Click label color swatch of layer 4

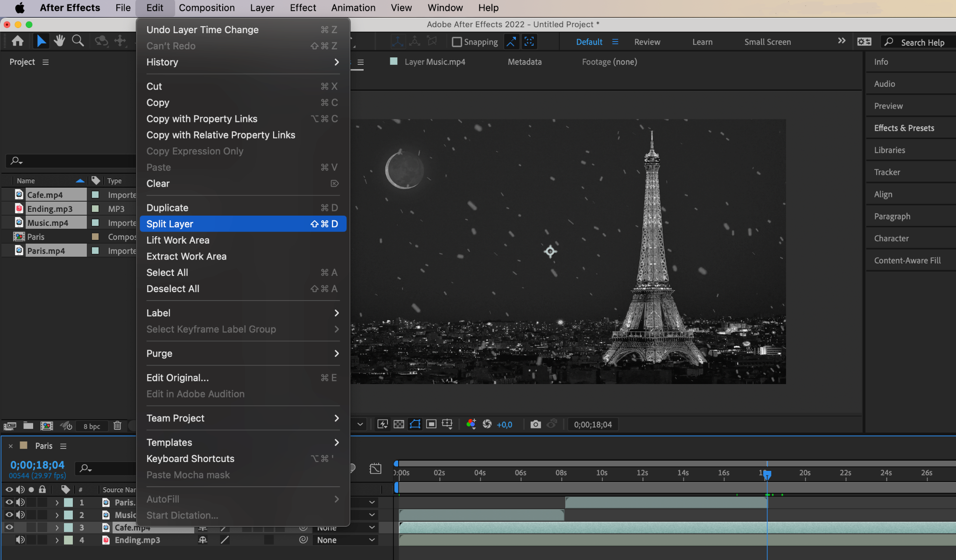pos(69,540)
